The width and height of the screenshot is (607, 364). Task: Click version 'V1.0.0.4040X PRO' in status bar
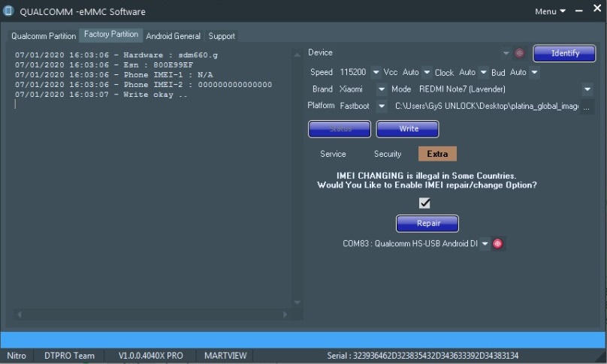coord(150,356)
